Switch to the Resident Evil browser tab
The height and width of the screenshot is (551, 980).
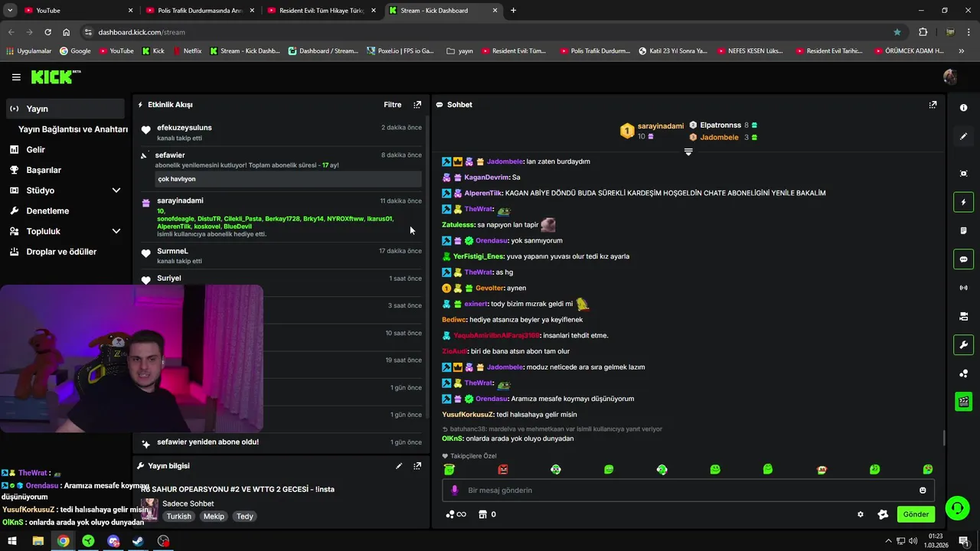(x=320, y=10)
